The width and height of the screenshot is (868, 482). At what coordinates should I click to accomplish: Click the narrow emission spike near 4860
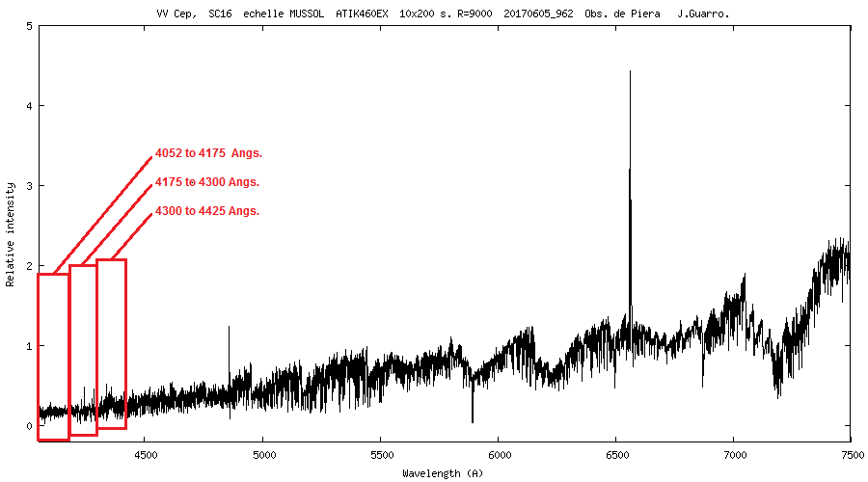coord(229,328)
